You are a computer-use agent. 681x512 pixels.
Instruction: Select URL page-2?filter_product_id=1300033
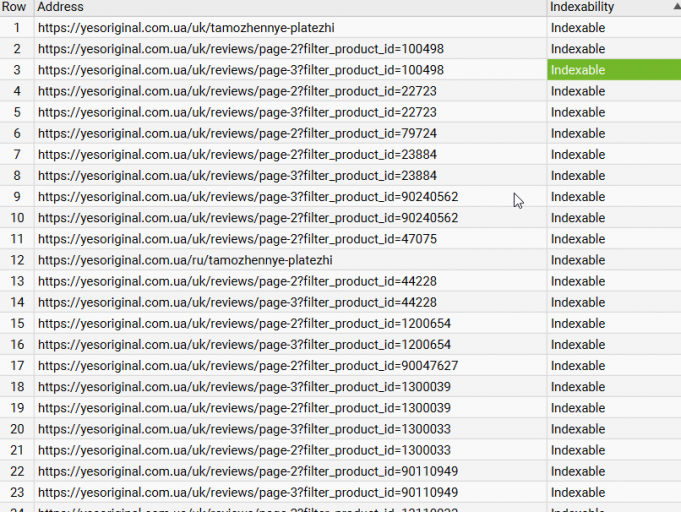pyautogui.click(x=245, y=450)
